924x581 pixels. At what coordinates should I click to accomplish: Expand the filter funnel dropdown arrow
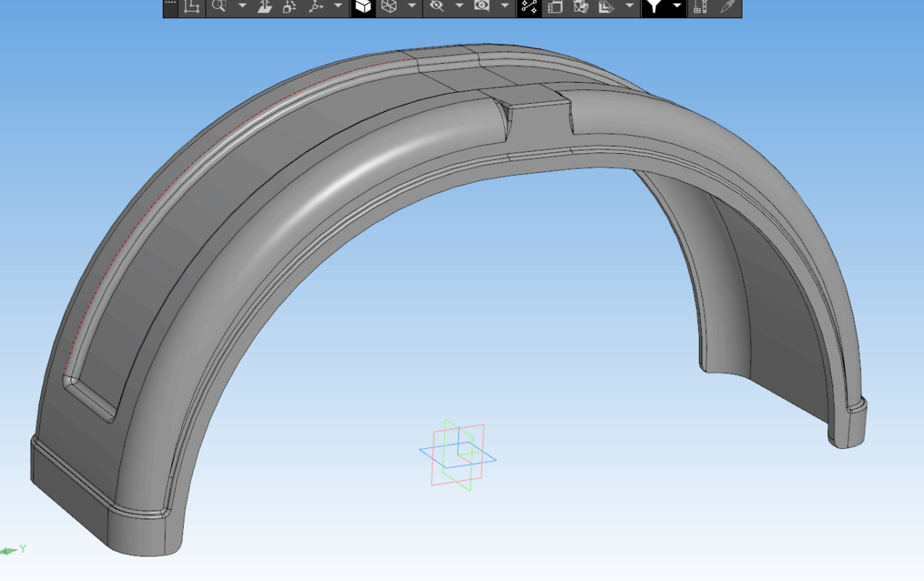click(x=677, y=7)
